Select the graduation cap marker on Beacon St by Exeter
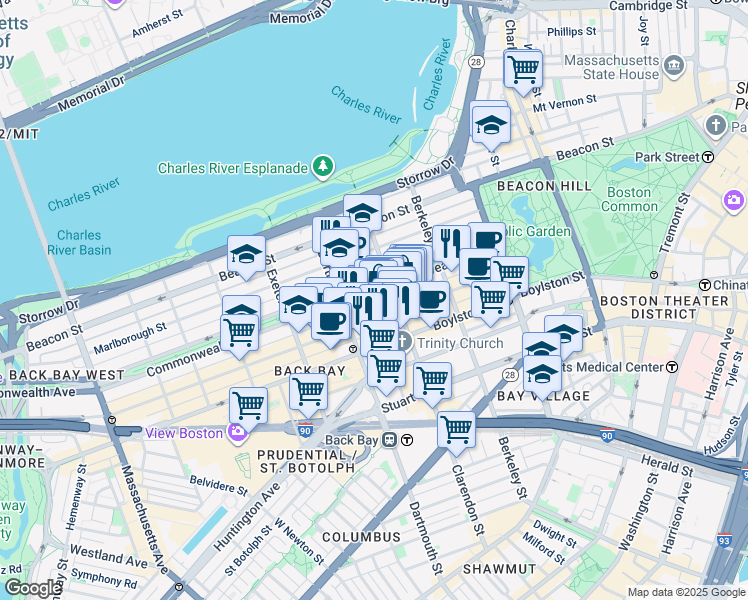This screenshot has height=600, width=748. click(247, 254)
